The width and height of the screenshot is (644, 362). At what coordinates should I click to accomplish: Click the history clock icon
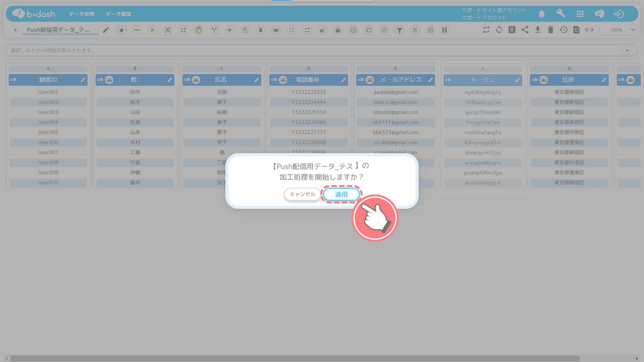(x=563, y=30)
